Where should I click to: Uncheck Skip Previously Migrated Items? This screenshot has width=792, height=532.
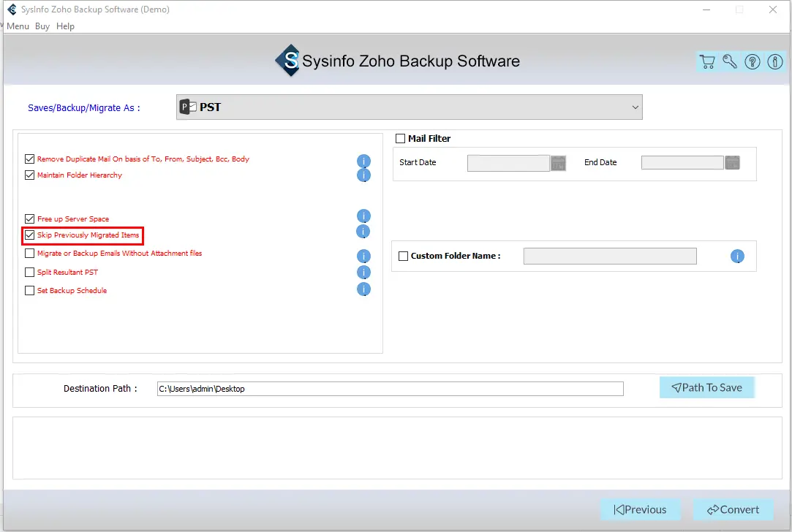click(30, 235)
